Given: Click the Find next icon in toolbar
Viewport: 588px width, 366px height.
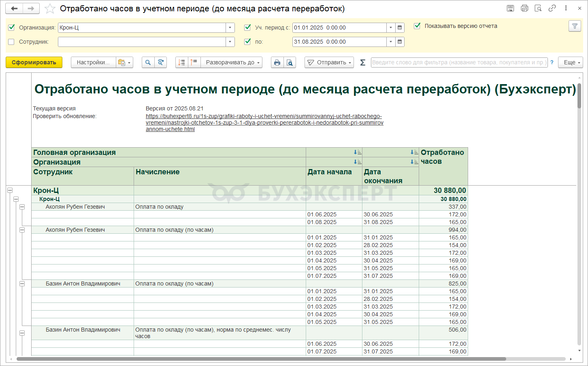Looking at the screenshot, I should pos(161,62).
